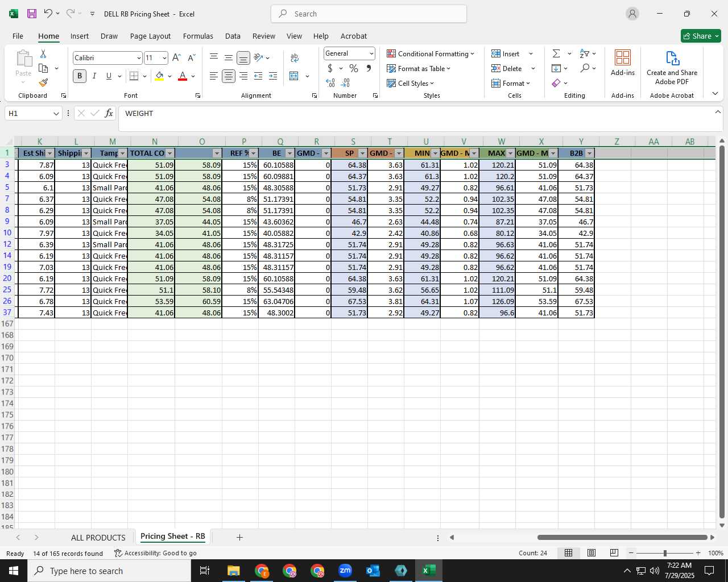Click the Cut scissors icon
This screenshot has width=728, height=582.
pyautogui.click(x=43, y=53)
